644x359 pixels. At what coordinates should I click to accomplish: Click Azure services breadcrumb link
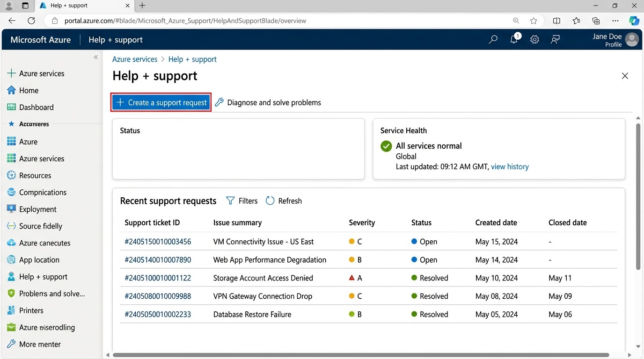135,59
